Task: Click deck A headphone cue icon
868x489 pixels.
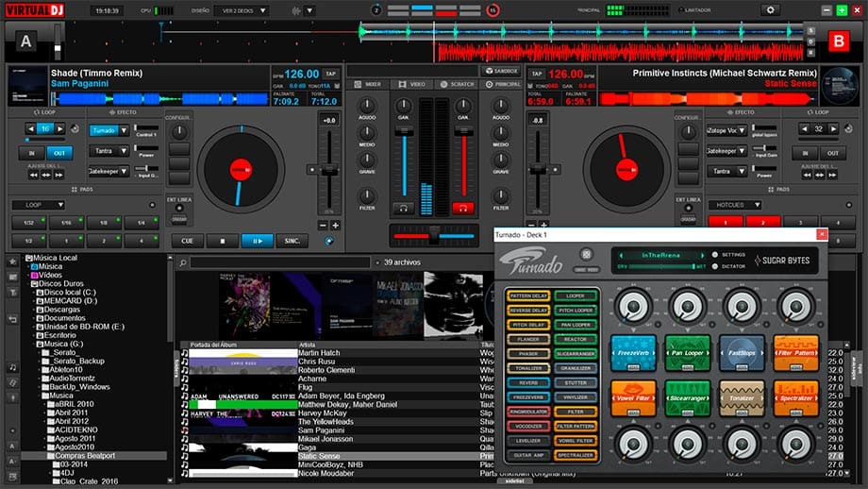Action: [x=404, y=209]
